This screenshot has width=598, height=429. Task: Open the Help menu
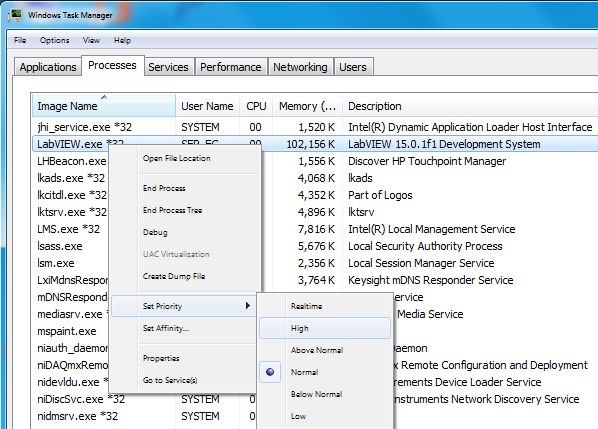pyautogui.click(x=122, y=40)
